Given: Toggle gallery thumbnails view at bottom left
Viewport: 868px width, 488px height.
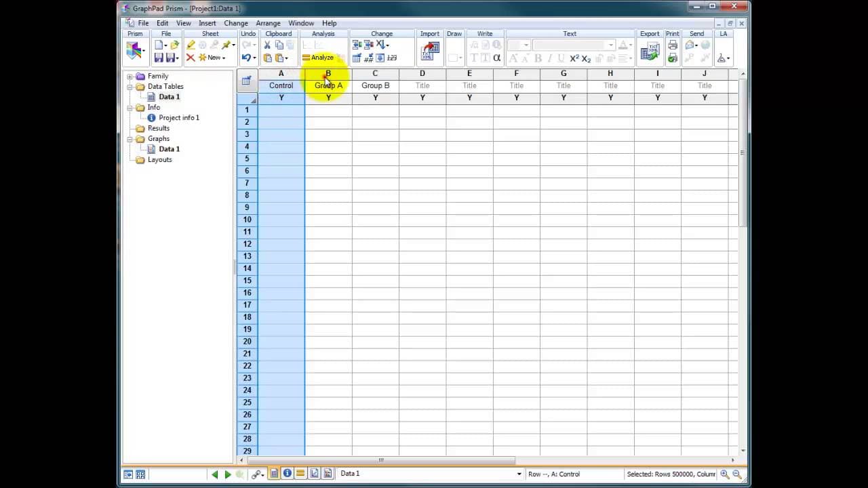Looking at the screenshot, I should (140, 474).
